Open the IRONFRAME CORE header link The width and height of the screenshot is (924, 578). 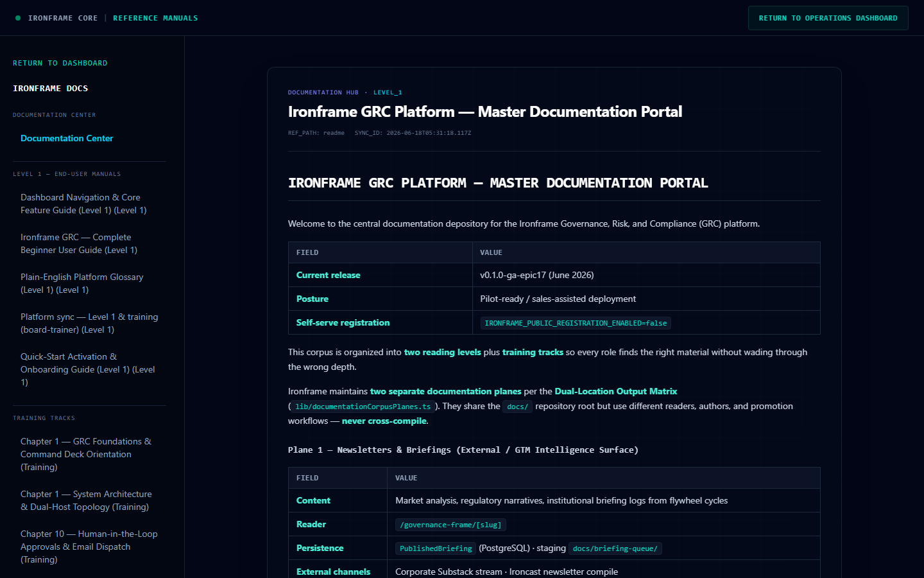point(63,18)
